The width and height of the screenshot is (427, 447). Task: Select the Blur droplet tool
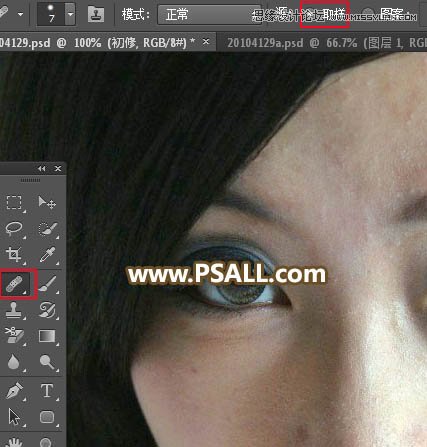[x=14, y=362]
